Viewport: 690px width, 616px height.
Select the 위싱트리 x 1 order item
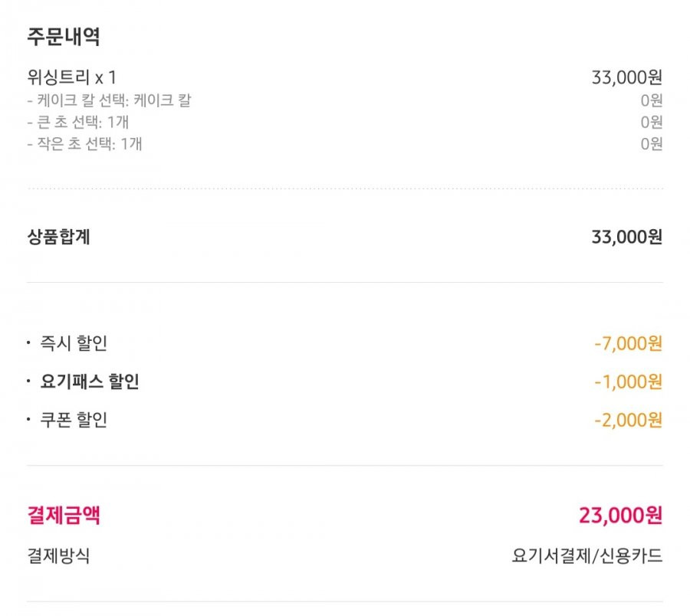coord(72,77)
